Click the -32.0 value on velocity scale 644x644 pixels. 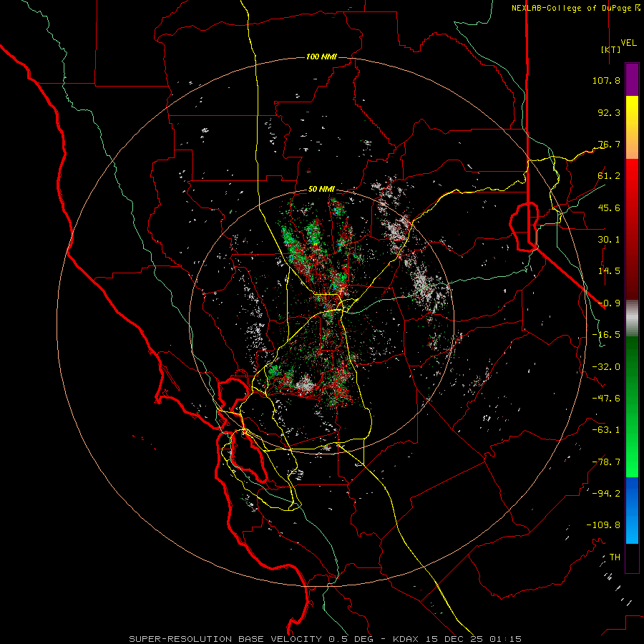pyautogui.click(x=606, y=367)
